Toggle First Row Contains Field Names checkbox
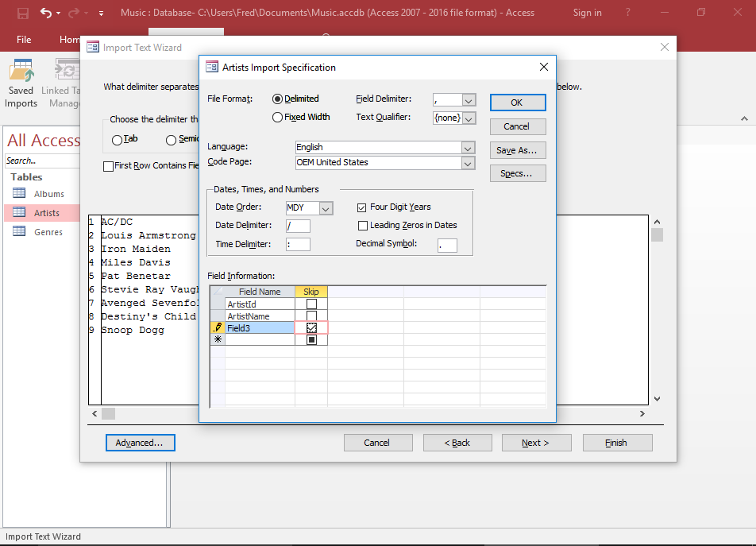 [x=109, y=166]
